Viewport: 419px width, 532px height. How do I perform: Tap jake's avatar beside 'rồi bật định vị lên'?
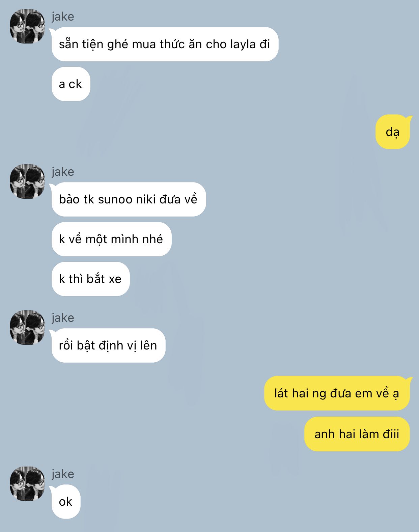pyautogui.click(x=27, y=328)
